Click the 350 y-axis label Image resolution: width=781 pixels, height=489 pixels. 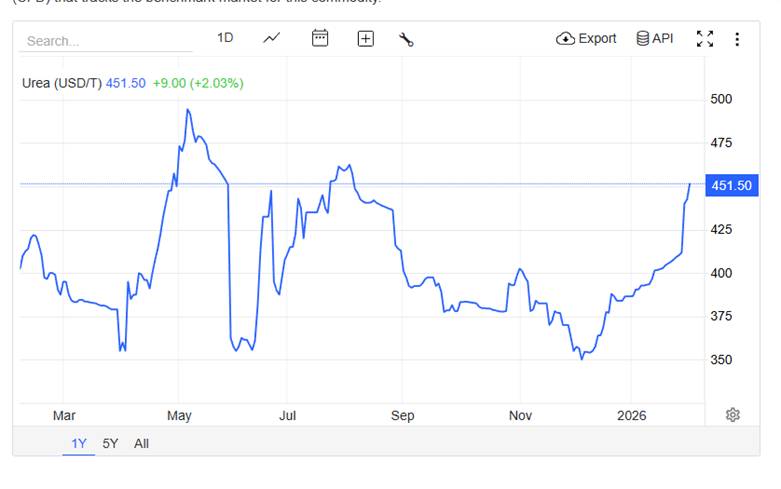[721, 360]
